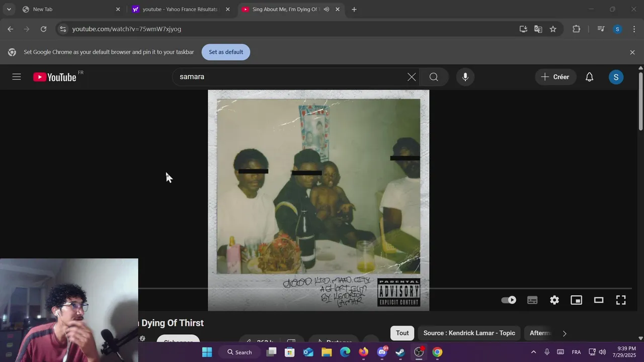The image size is (644, 362).
Task: Enter full screen video mode
Action: 621,300
